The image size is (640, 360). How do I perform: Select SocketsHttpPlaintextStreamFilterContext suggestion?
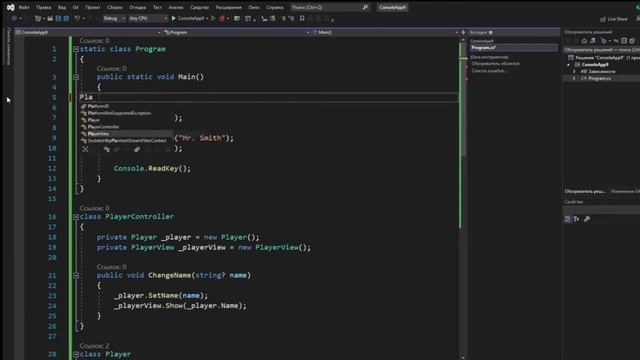(127, 141)
